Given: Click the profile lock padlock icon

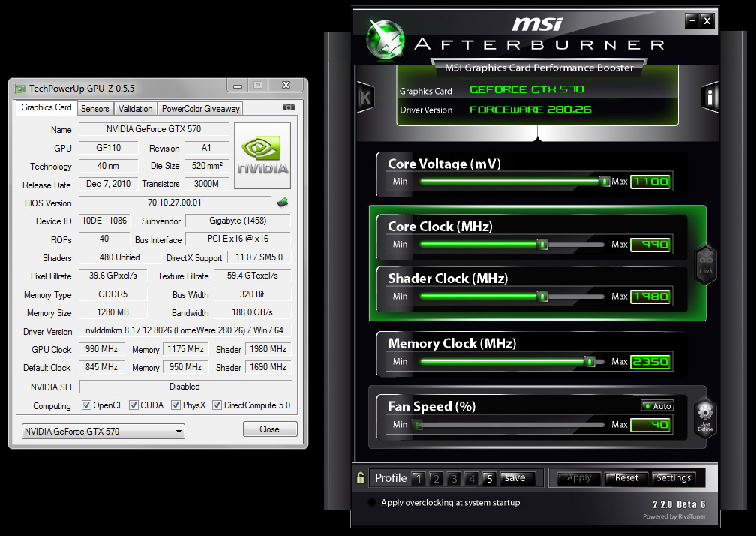Looking at the screenshot, I should [360, 477].
